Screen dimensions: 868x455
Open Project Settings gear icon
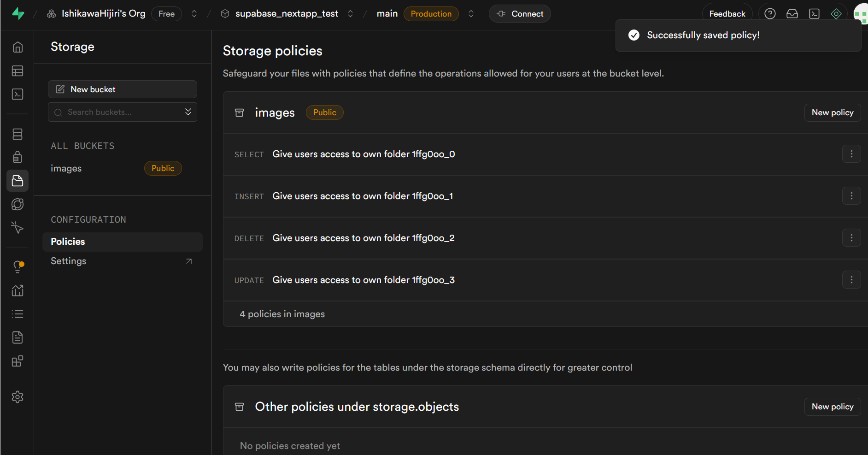(x=18, y=397)
